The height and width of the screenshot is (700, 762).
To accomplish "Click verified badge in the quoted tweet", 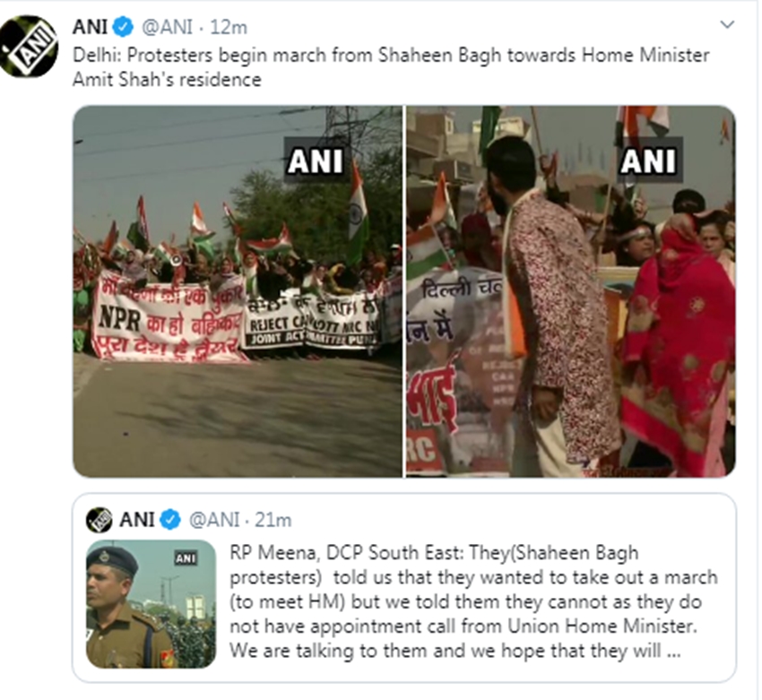I will tap(170, 520).
